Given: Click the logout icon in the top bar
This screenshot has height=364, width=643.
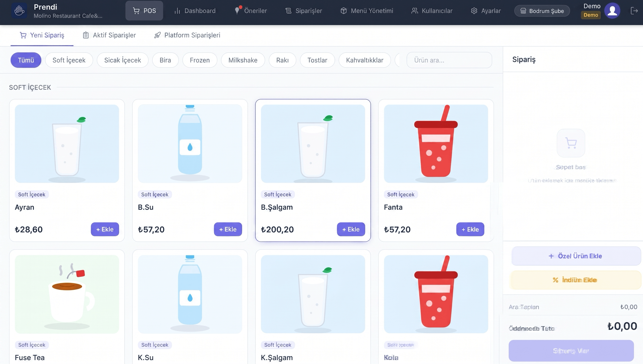Looking at the screenshot, I should [x=634, y=11].
